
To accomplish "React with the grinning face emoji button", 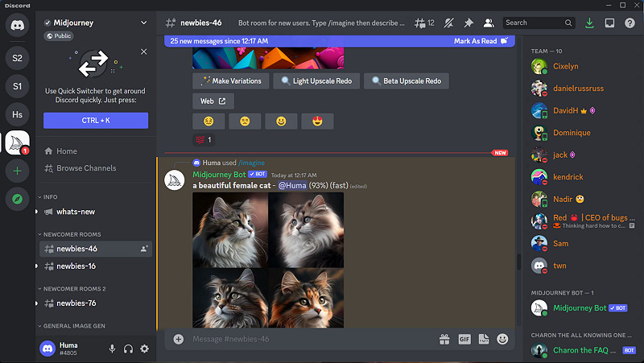I will tap(281, 122).
